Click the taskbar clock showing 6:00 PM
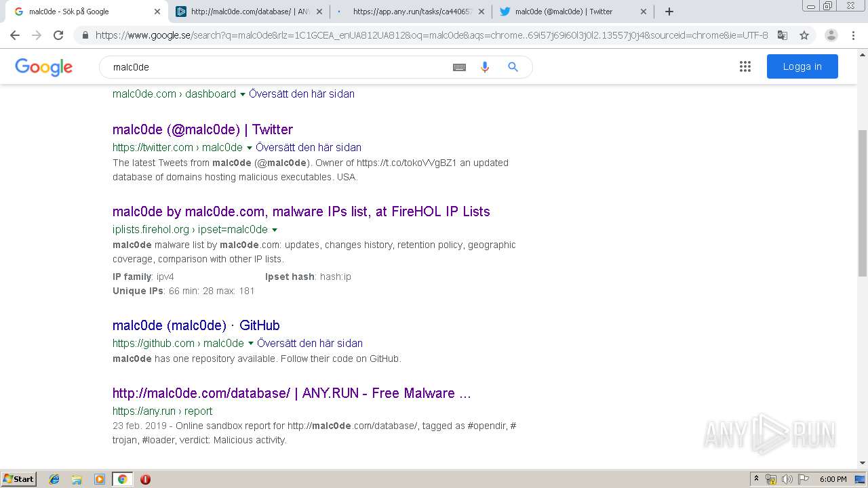The image size is (868, 488). pyautogui.click(x=833, y=479)
